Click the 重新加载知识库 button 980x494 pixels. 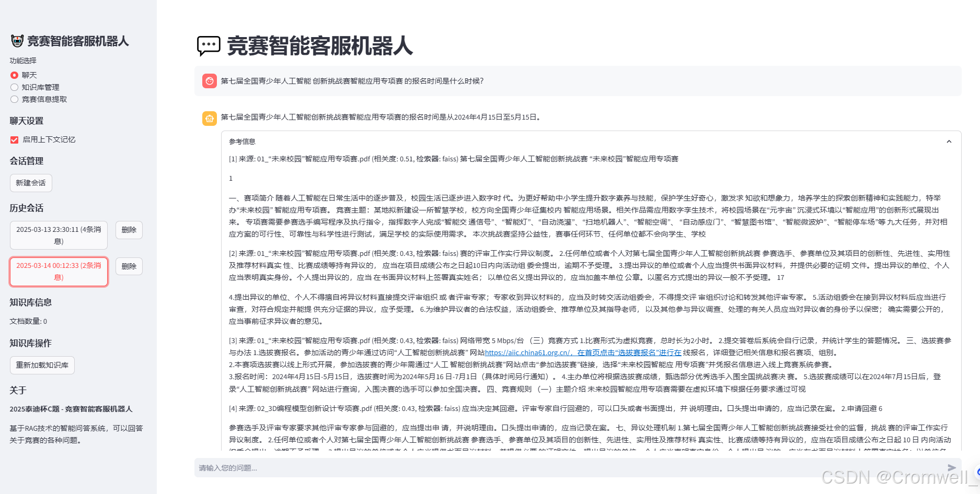(x=42, y=365)
